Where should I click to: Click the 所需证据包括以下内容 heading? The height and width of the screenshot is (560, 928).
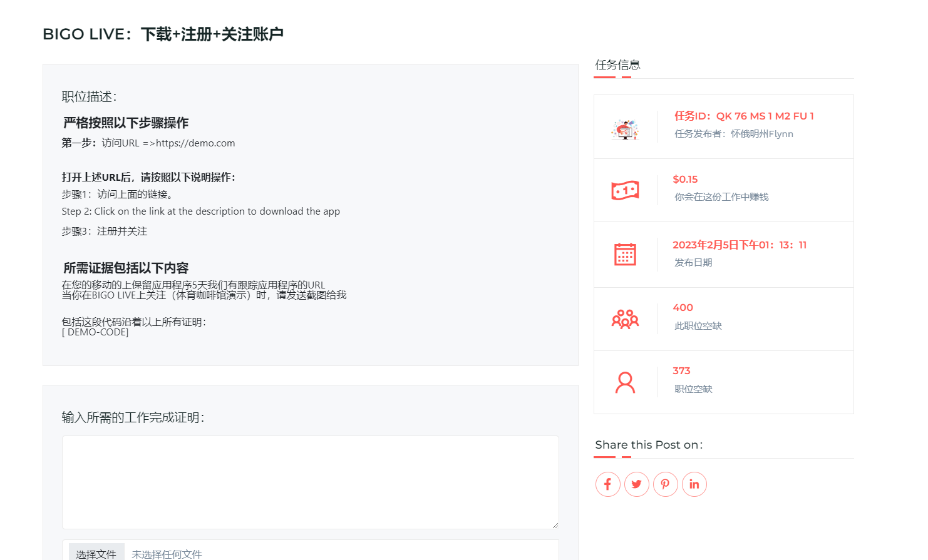pos(125,268)
